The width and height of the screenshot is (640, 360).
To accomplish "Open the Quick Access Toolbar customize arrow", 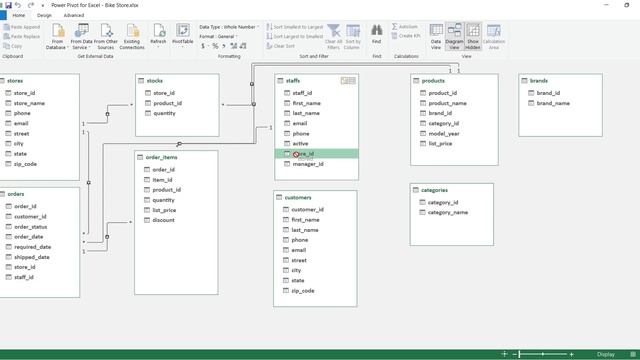I will click(42, 6).
